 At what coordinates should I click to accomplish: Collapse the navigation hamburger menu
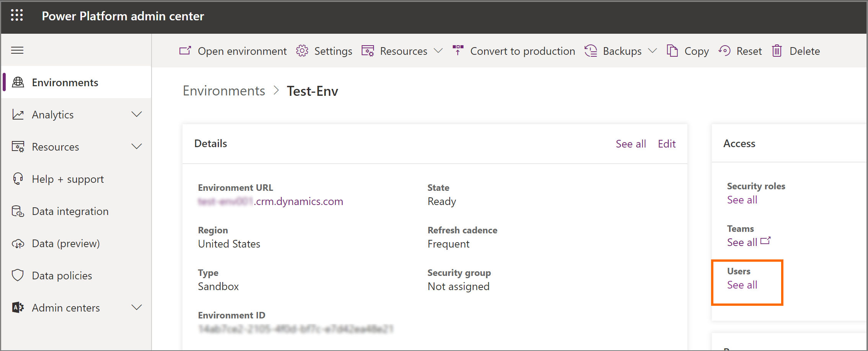17,50
